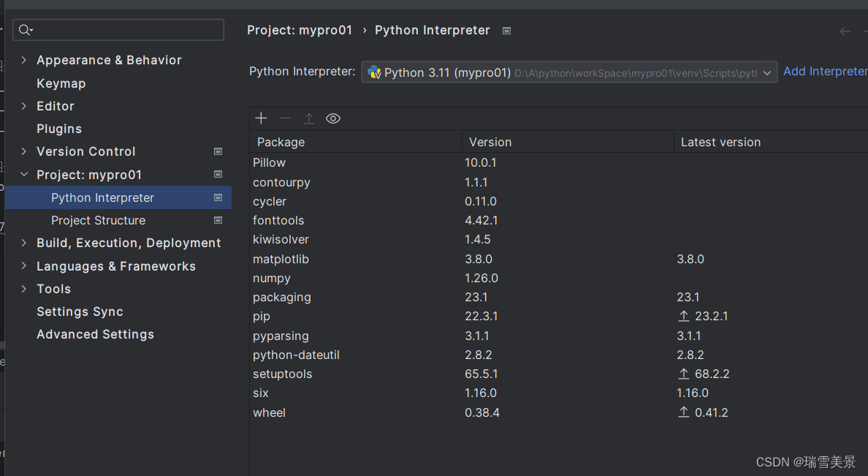The image size is (868, 476).
Task: Select the packaging package row
Action: point(559,297)
